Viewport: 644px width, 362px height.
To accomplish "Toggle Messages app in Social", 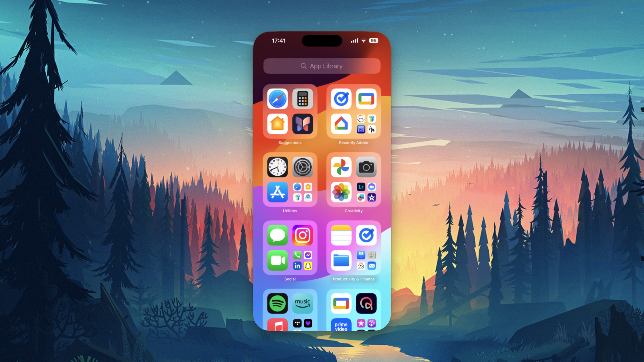I will [278, 235].
